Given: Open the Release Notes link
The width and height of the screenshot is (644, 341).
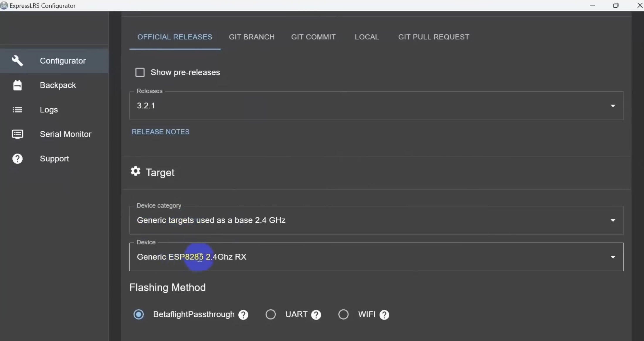Looking at the screenshot, I should [x=160, y=132].
